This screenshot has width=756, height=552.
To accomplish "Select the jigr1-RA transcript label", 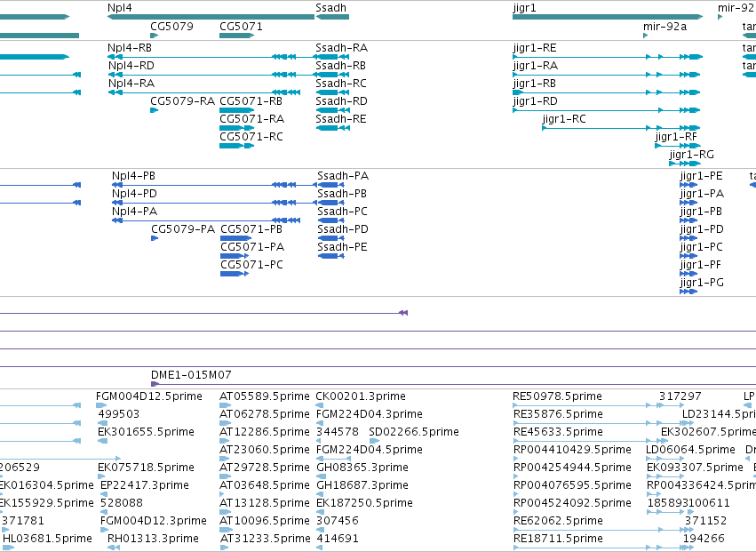I will pos(535,66).
